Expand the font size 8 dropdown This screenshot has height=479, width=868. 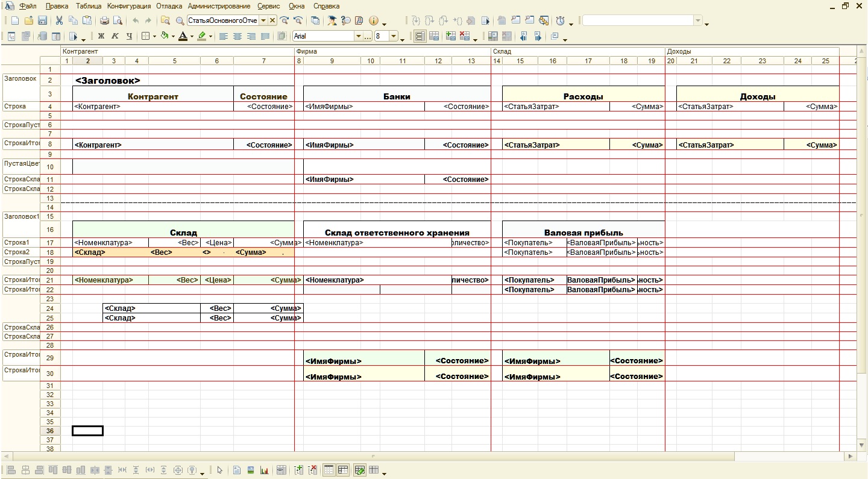(x=394, y=37)
